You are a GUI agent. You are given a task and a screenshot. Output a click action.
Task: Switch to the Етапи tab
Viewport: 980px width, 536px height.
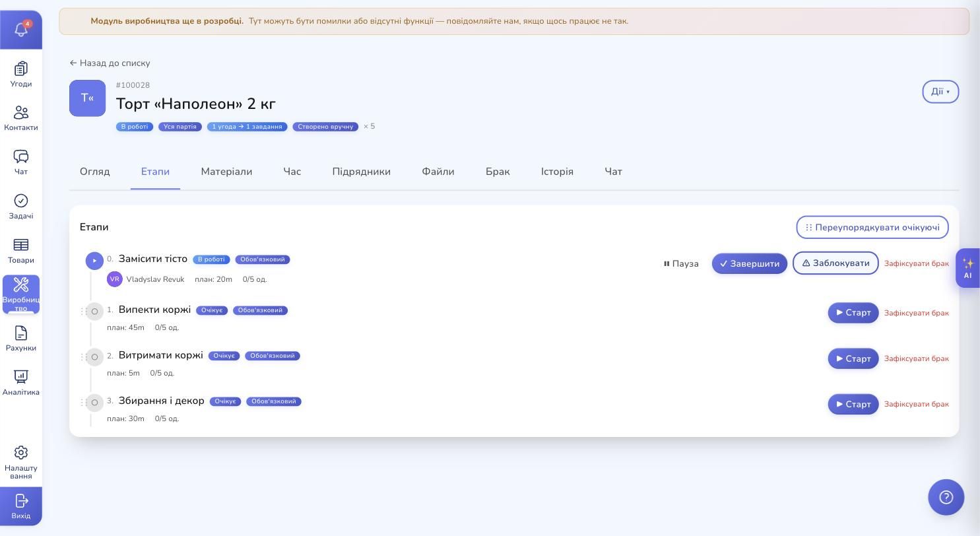(x=155, y=172)
